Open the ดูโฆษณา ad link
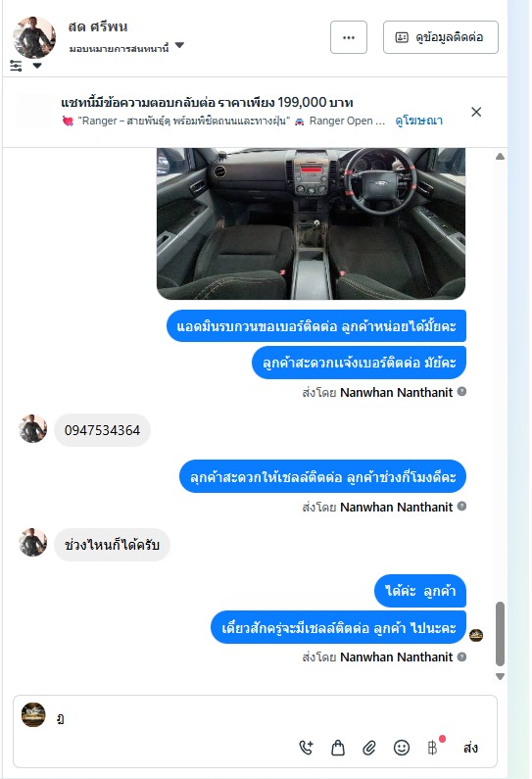The width and height of the screenshot is (532, 779). tap(418, 121)
